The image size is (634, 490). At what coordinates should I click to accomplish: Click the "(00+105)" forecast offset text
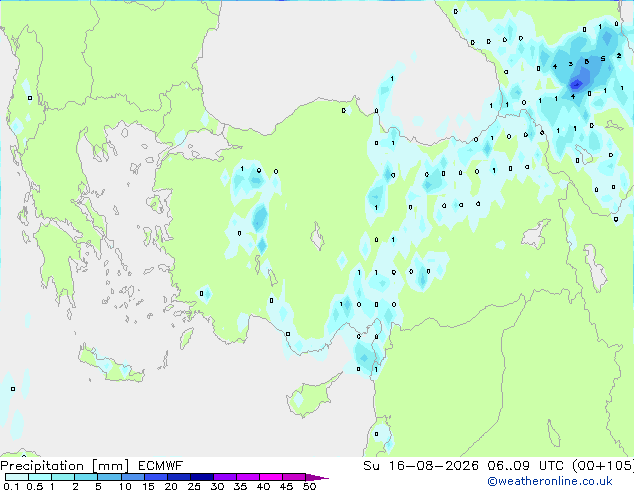(603, 466)
